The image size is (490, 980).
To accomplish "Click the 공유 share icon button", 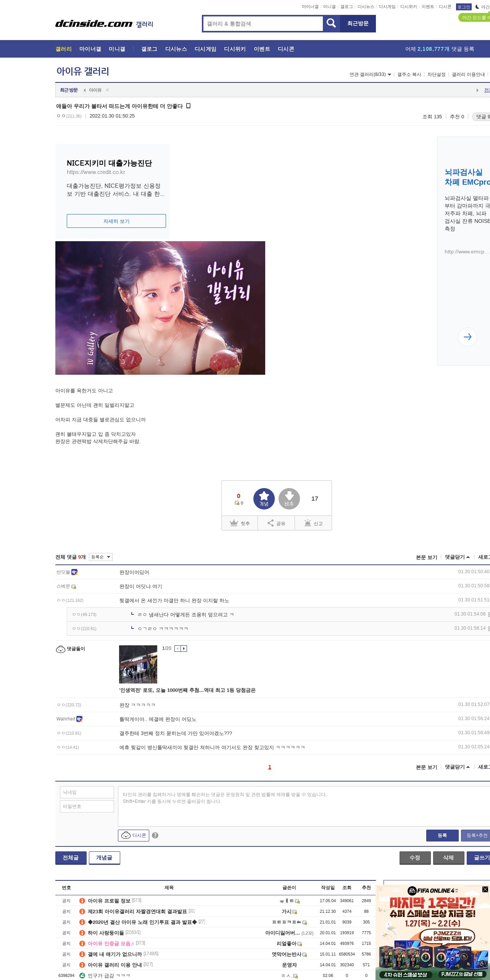I will pos(276,523).
